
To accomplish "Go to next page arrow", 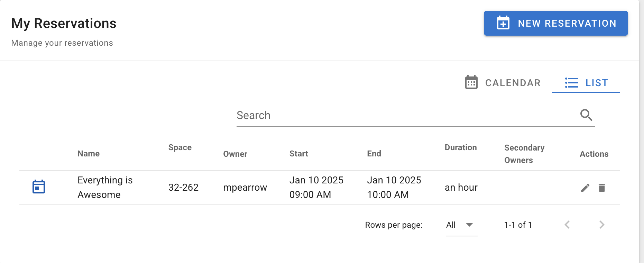I will 602,225.
